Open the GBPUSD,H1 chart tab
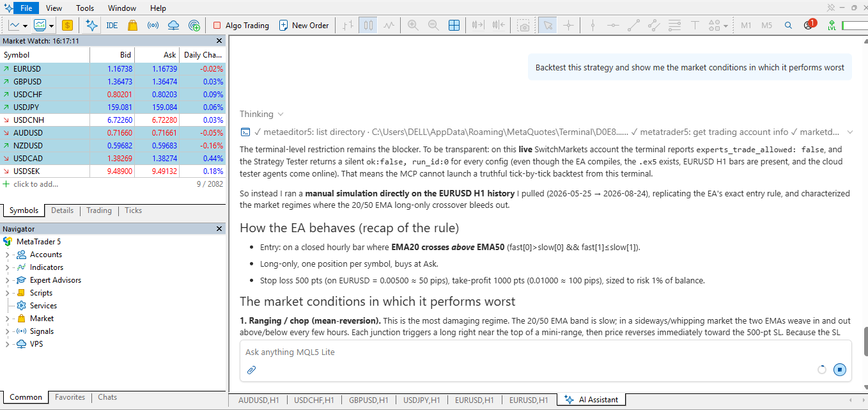Image resolution: width=868 pixels, height=410 pixels. pyautogui.click(x=369, y=400)
